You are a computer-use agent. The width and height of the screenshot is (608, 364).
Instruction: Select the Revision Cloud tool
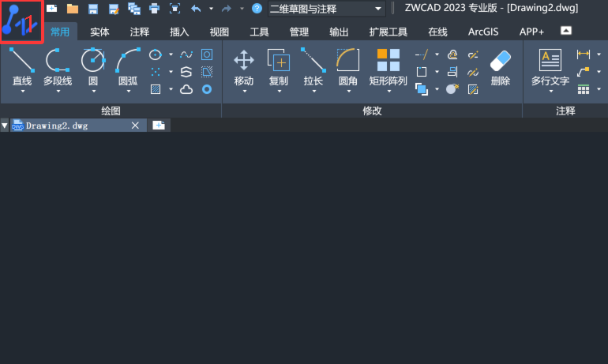point(186,89)
